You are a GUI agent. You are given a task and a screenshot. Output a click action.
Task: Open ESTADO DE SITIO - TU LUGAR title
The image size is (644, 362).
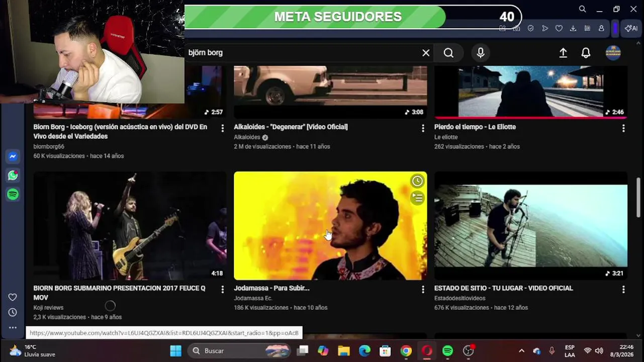click(x=504, y=288)
